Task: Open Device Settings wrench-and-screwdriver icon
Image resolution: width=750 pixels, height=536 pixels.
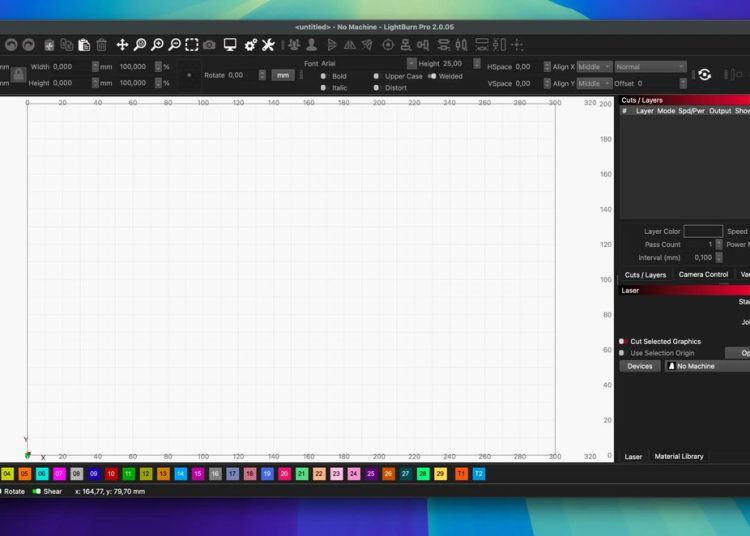Action: click(x=268, y=45)
